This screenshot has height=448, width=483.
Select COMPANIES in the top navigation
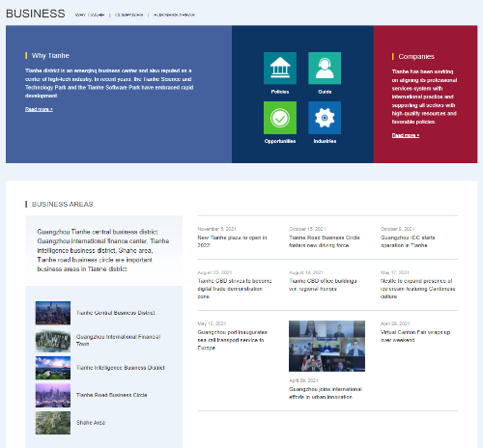coord(129,14)
